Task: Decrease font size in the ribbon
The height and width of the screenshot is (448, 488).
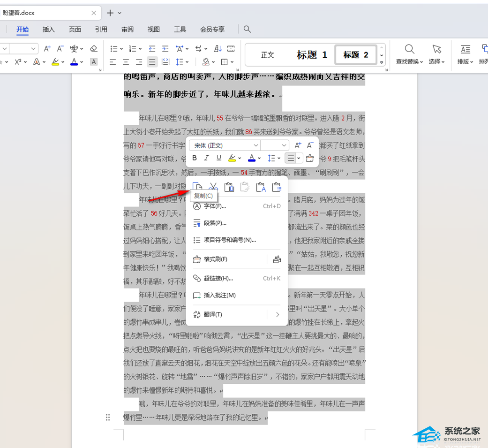Action: click(x=60, y=49)
